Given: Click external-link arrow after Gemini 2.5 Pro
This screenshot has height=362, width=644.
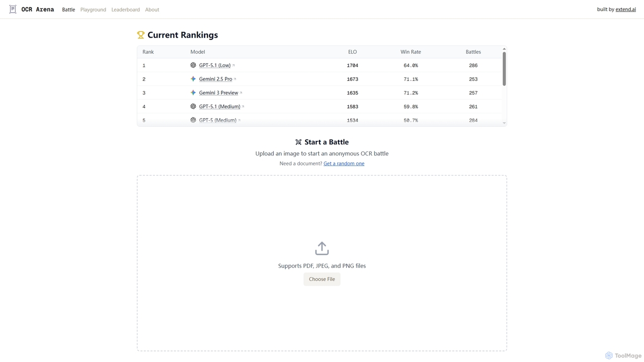Looking at the screenshot, I should (235, 79).
